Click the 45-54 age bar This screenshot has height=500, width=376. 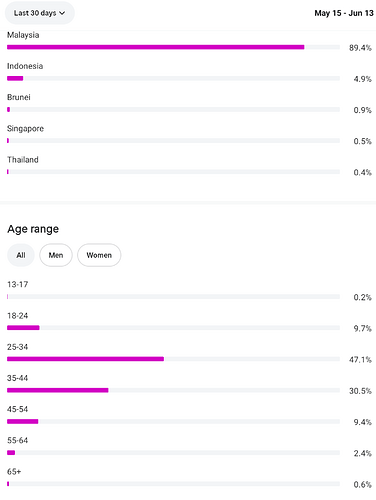(x=173, y=421)
